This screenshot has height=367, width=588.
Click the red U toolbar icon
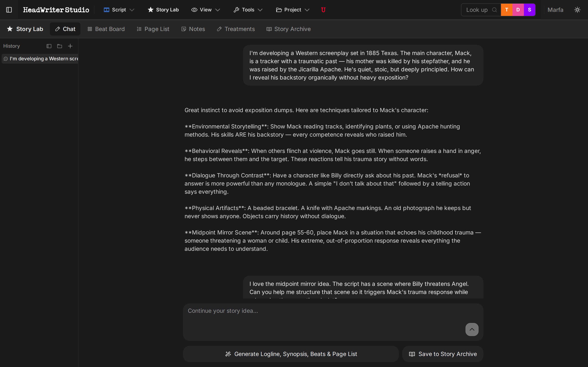323,10
